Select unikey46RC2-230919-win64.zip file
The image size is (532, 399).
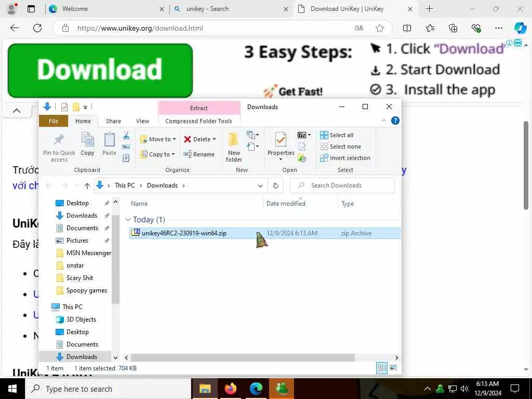[x=264, y=233]
